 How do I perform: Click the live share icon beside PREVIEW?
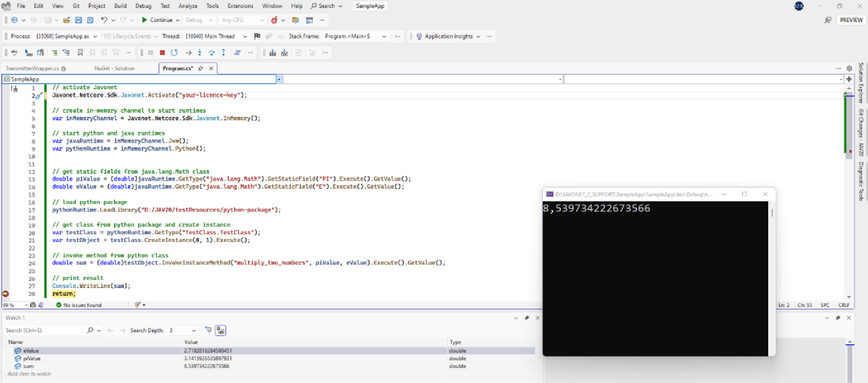point(828,20)
